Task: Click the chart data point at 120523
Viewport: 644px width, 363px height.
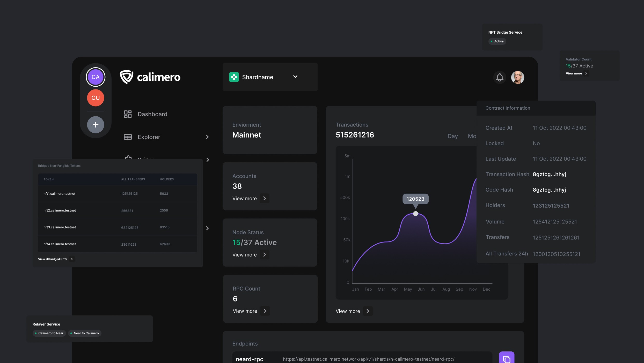Action: [x=415, y=214]
